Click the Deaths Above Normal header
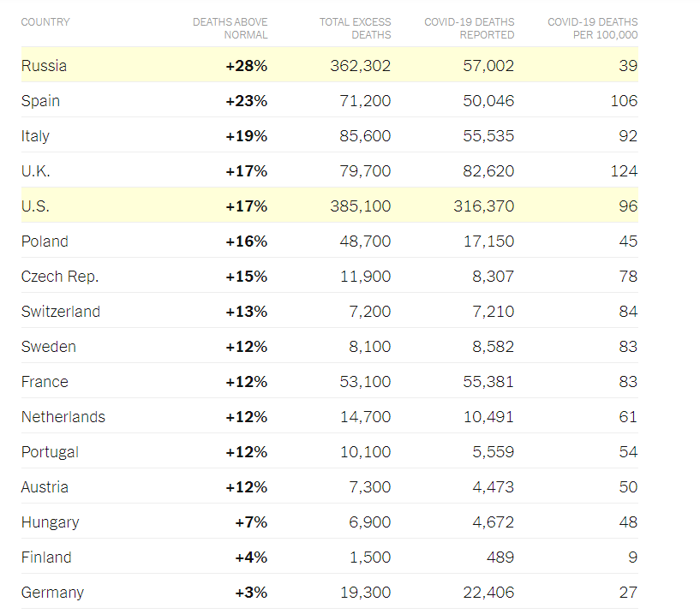 click(x=230, y=28)
